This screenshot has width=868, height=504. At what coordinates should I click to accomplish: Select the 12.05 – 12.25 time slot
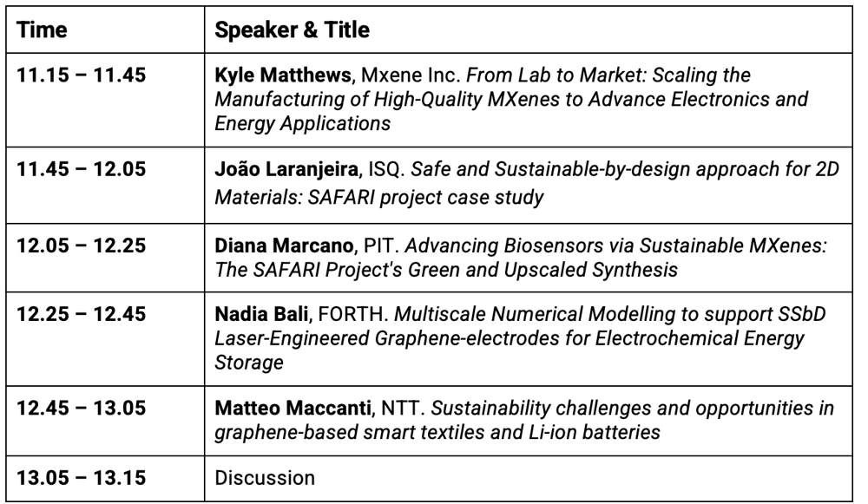coord(82,248)
